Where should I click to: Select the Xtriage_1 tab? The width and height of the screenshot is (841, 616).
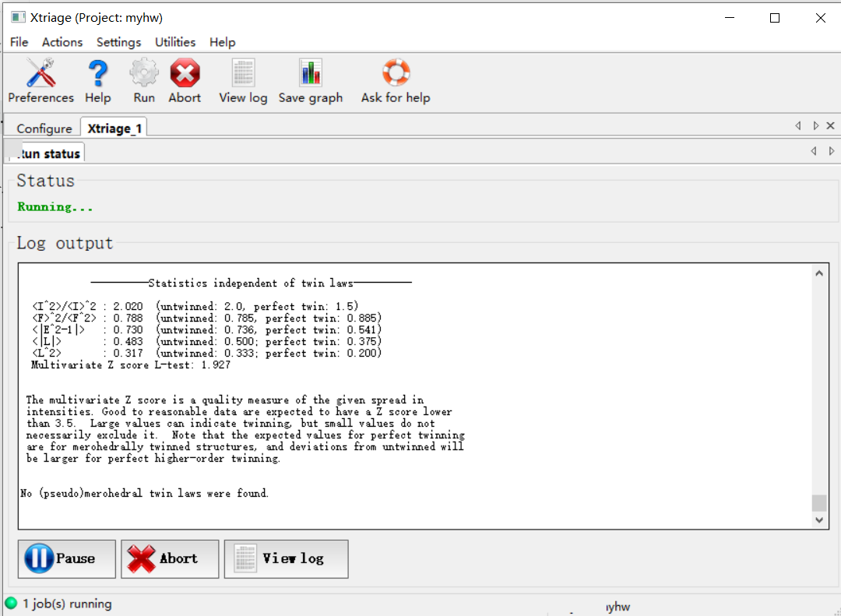coord(114,128)
